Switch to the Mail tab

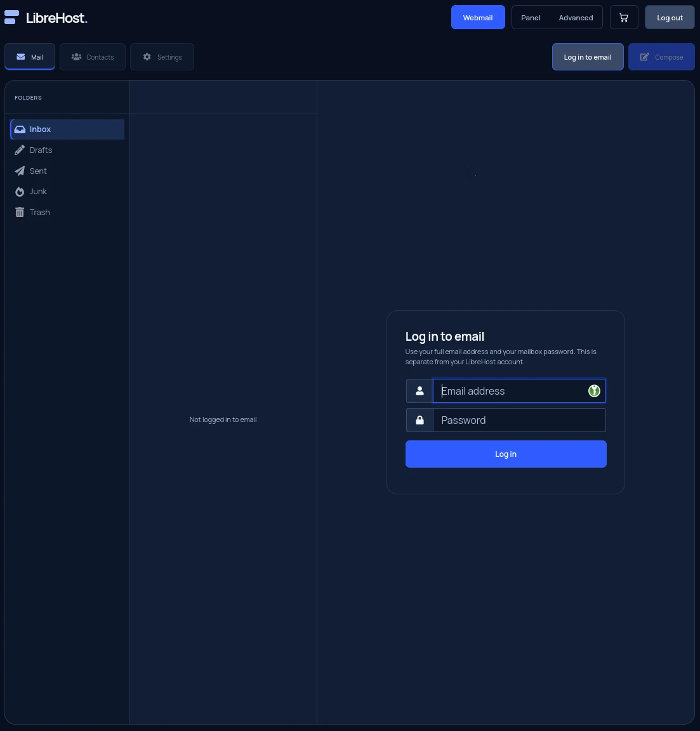click(x=30, y=57)
